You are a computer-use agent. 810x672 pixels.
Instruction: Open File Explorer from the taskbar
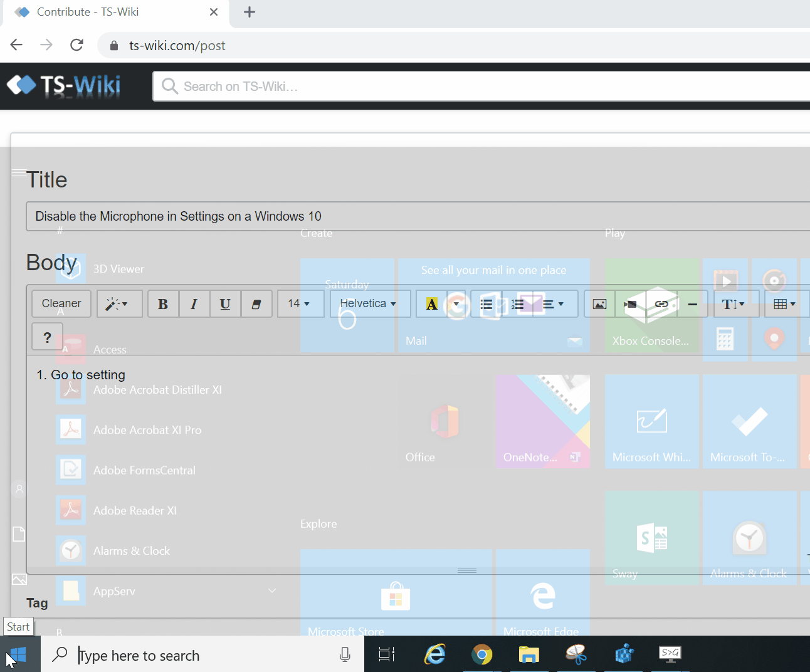click(529, 655)
